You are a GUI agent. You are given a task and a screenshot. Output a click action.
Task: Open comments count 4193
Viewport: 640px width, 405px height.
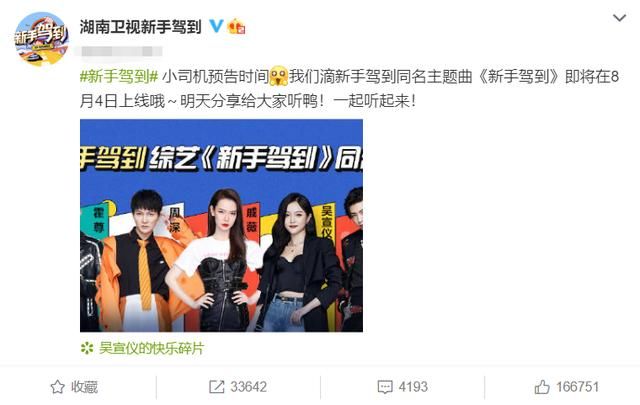[x=413, y=387]
